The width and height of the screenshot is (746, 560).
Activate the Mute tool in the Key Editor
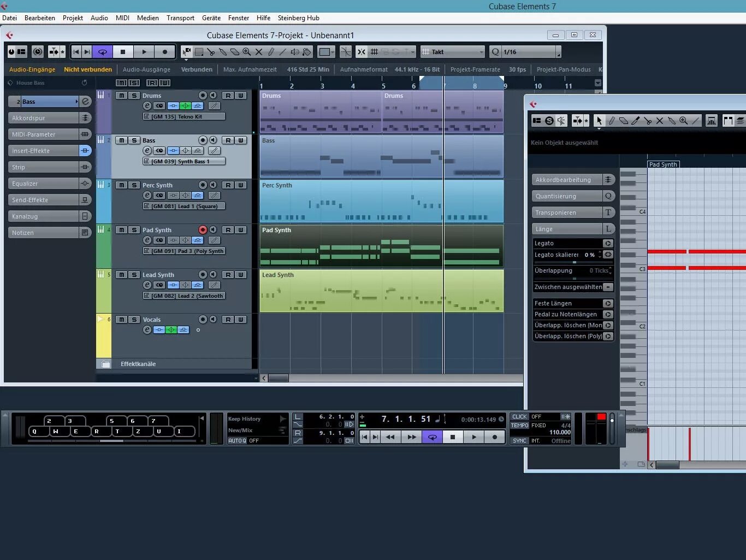[660, 120]
